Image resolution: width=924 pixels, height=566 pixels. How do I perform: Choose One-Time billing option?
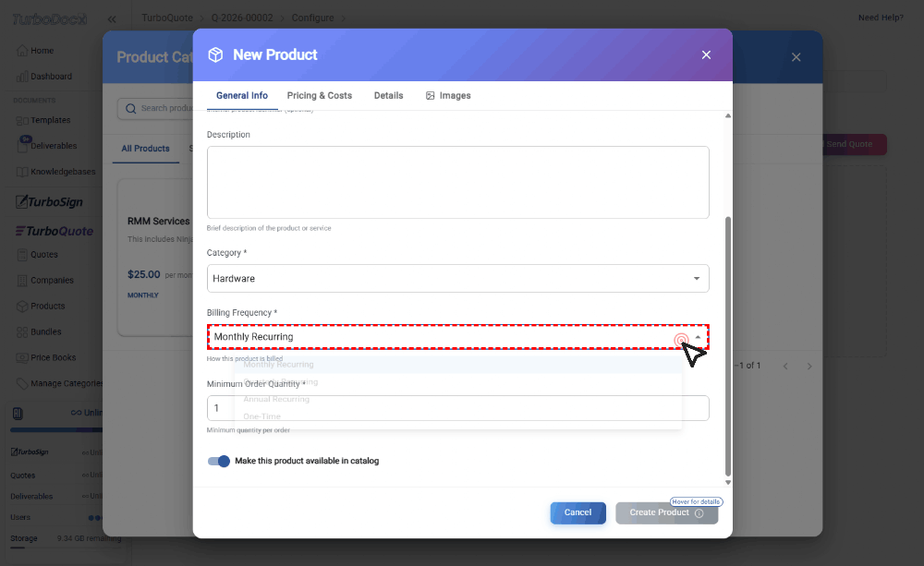458,415
